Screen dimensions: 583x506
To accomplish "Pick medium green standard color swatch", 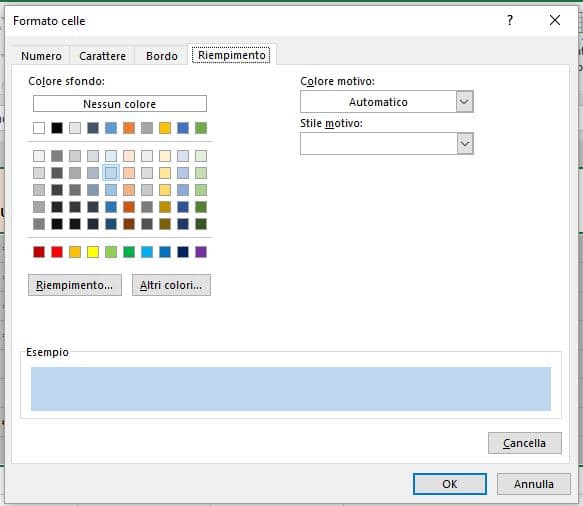I will point(129,252).
